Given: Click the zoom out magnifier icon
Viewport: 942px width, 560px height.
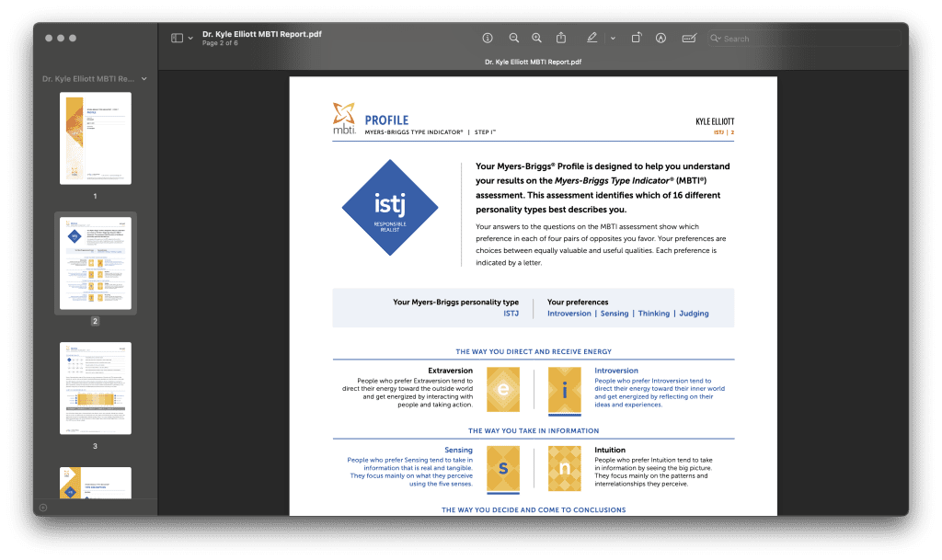Looking at the screenshot, I should coord(514,38).
